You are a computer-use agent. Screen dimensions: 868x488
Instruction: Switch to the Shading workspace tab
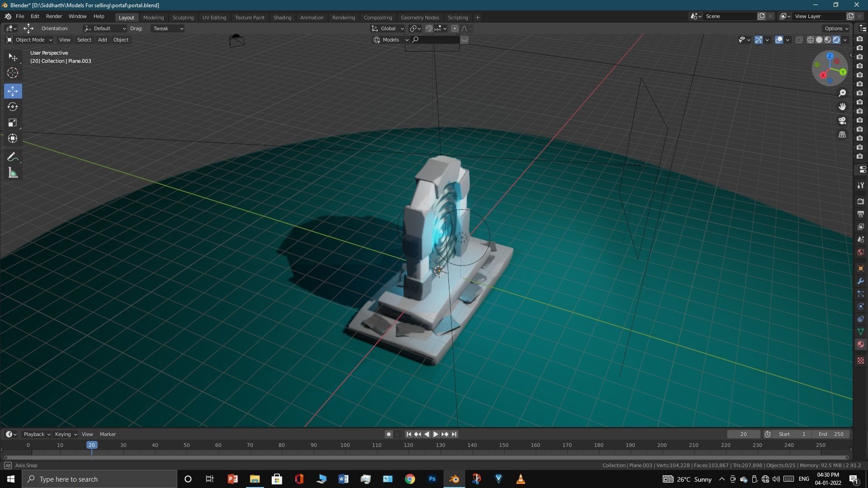pyautogui.click(x=282, y=17)
